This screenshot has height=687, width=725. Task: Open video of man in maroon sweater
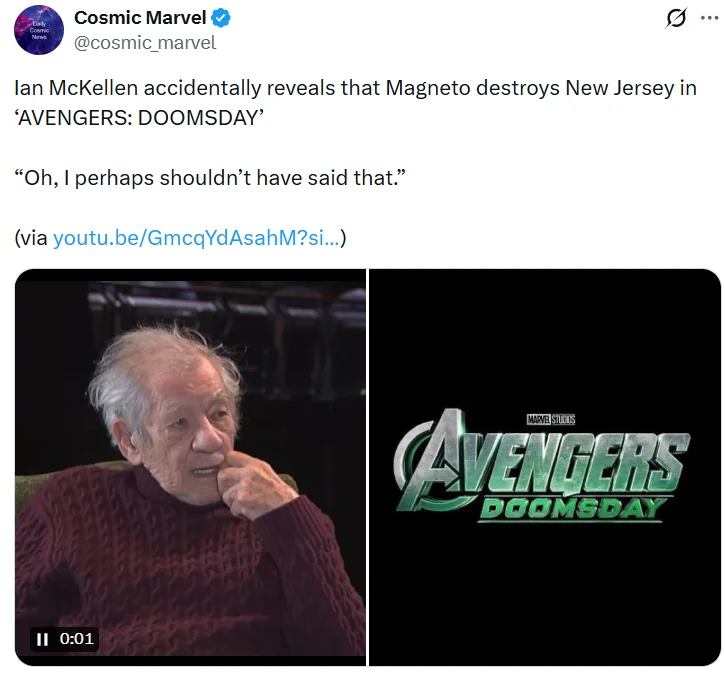tap(190, 467)
